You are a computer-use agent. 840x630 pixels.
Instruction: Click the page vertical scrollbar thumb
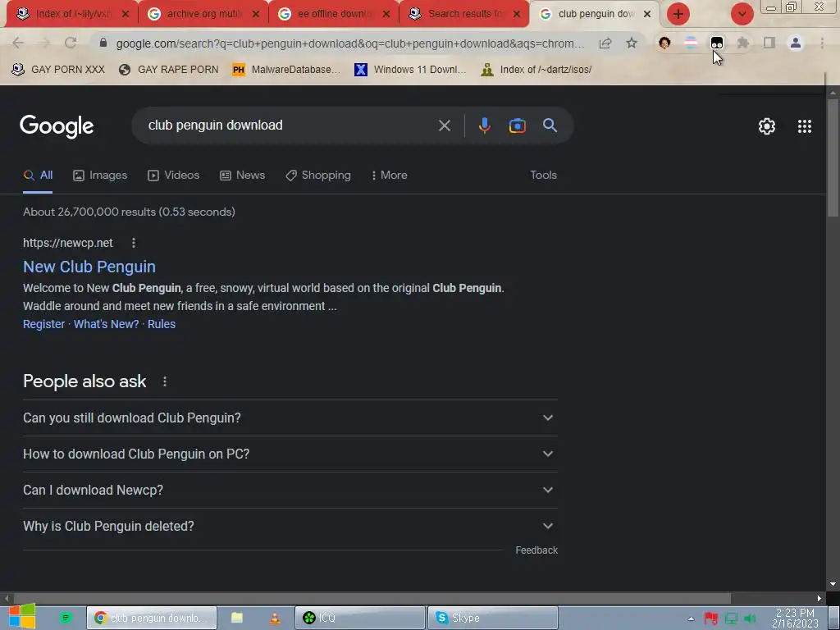[833, 157]
